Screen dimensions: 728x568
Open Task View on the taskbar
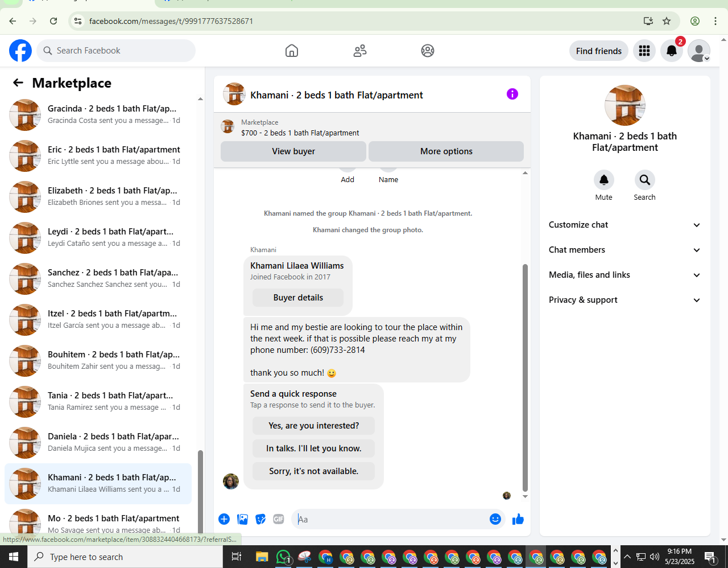pos(237,557)
